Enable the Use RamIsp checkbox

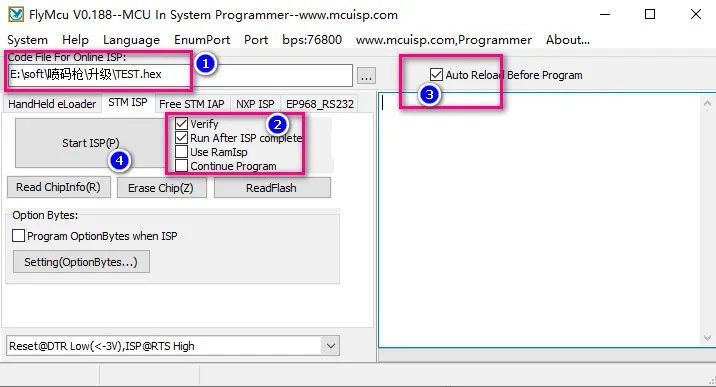(182, 152)
